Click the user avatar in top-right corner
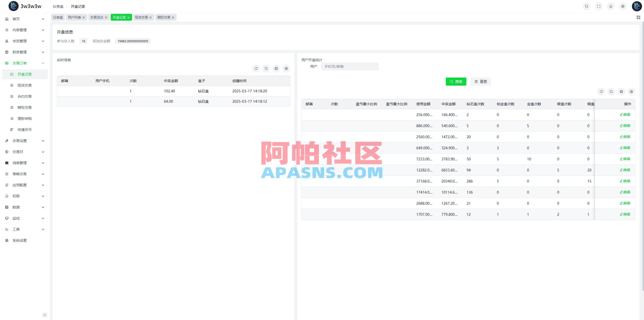This screenshot has height=320, width=644. click(x=637, y=6)
